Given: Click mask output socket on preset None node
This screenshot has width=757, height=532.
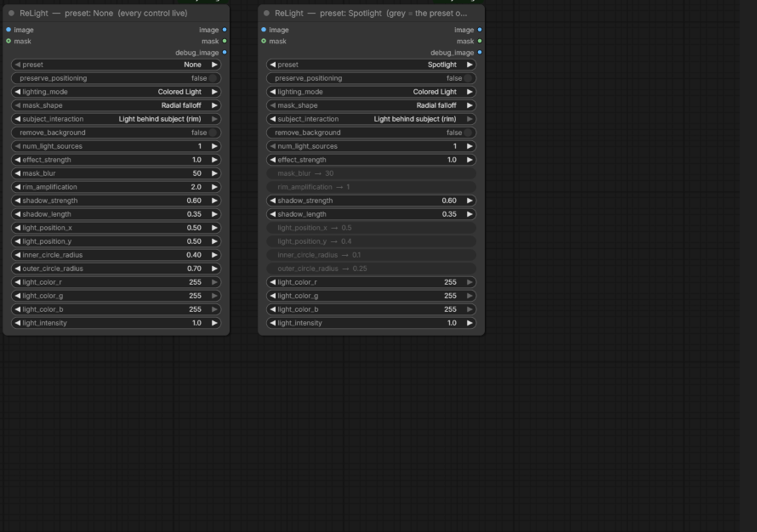Looking at the screenshot, I should 225,41.
